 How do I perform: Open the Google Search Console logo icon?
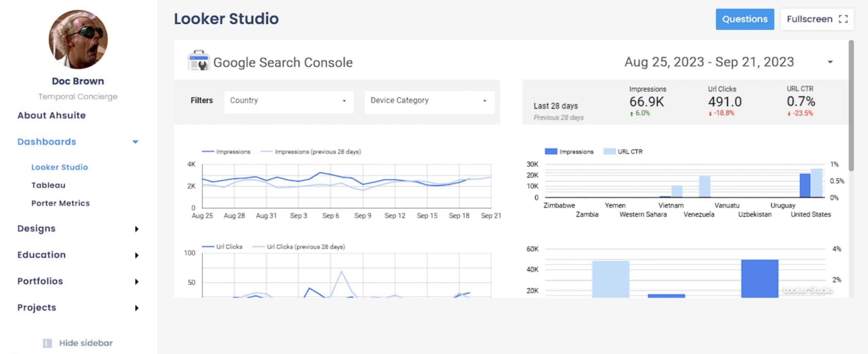pyautogui.click(x=199, y=60)
